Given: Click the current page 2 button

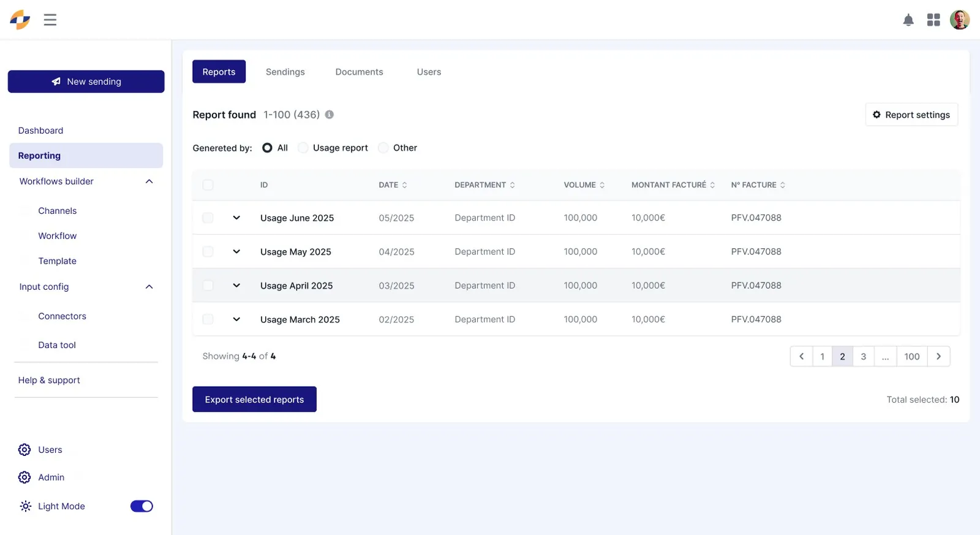Looking at the screenshot, I should 842,357.
